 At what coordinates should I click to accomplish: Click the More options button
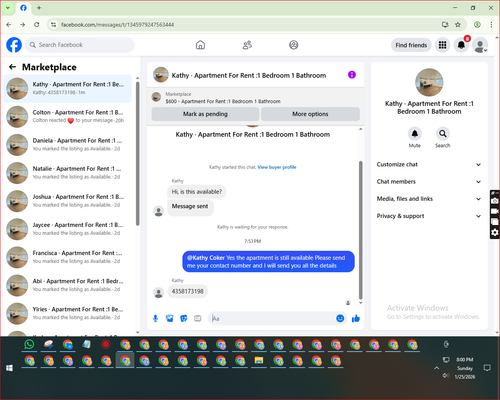[310, 114]
